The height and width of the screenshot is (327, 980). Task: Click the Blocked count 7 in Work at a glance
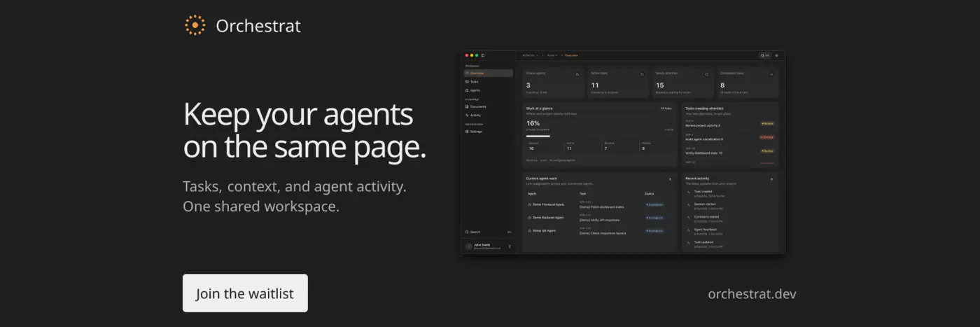[x=605, y=148]
